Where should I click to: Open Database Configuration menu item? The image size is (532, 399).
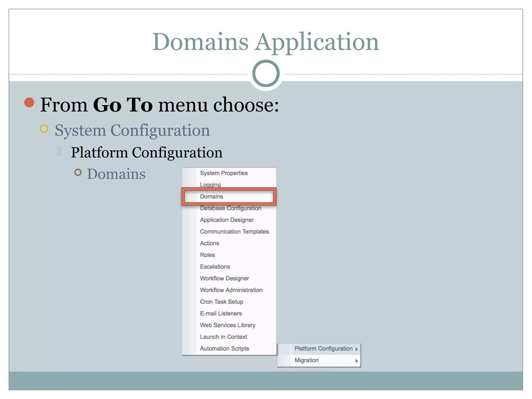click(230, 208)
